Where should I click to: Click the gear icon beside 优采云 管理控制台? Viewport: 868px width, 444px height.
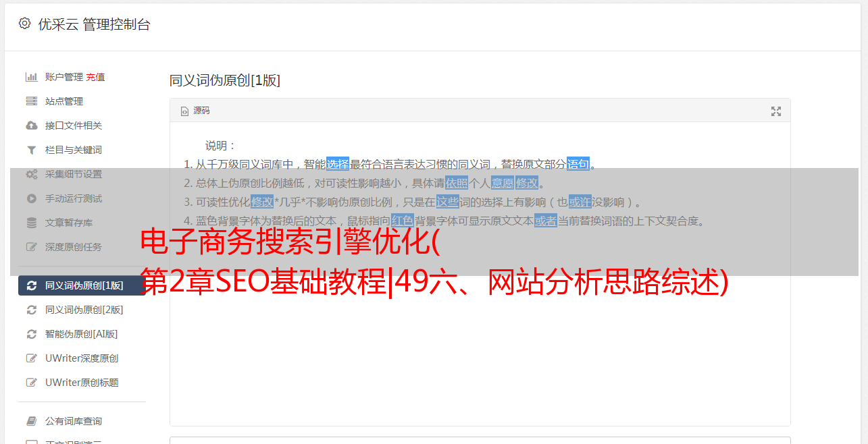point(25,24)
